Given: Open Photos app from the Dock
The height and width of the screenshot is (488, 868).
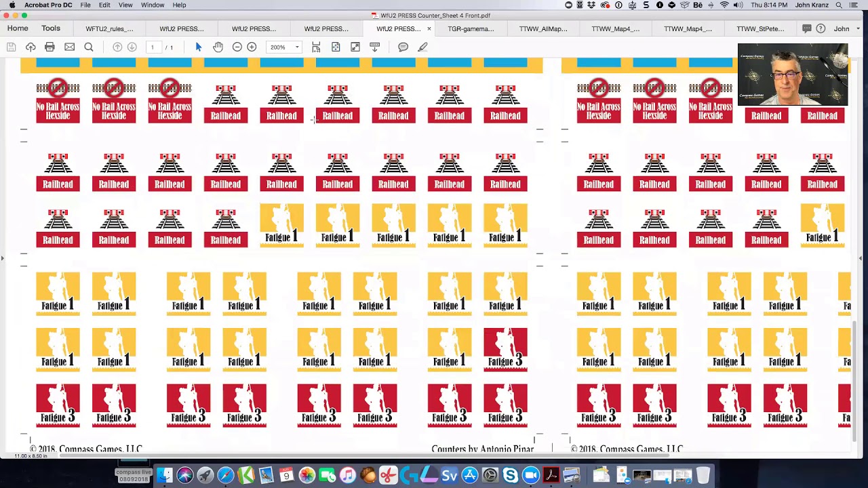Looking at the screenshot, I should tap(307, 476).
